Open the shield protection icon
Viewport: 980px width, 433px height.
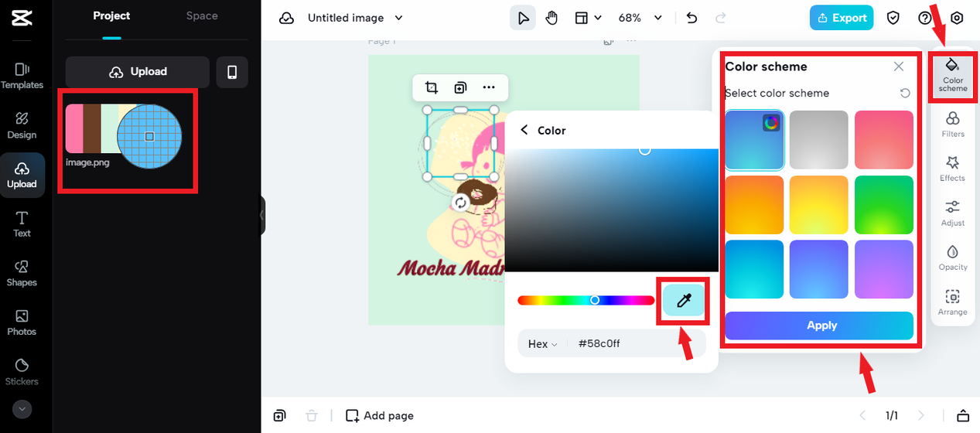pos(893,18)
